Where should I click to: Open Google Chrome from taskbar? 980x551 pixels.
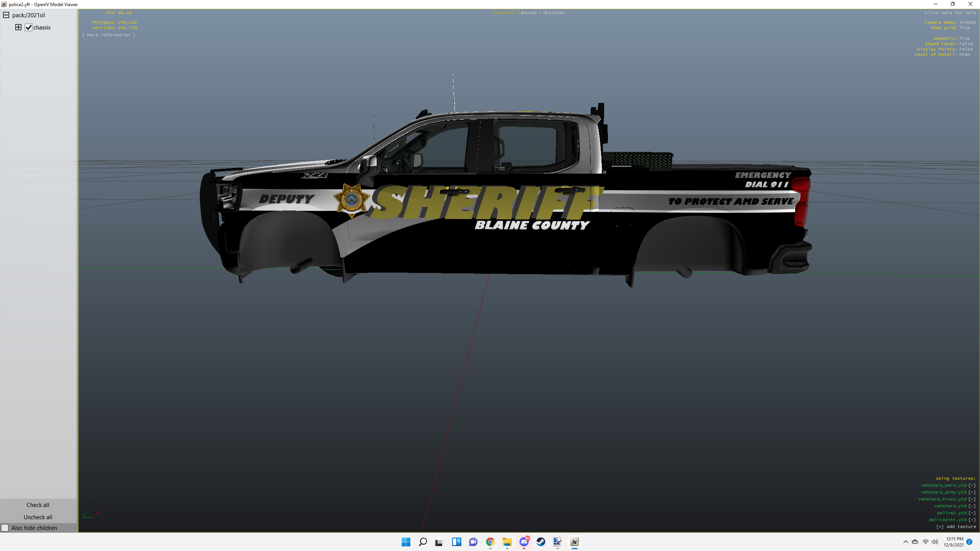coord(490,542)
